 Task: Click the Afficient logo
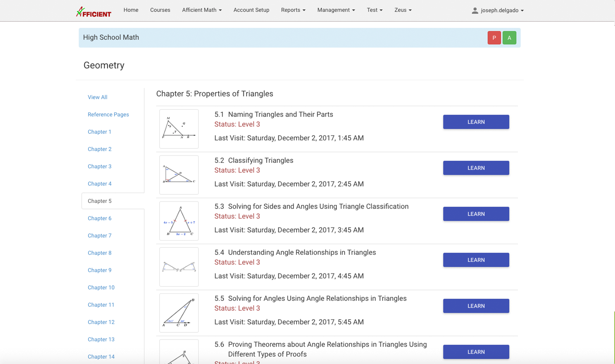click(x=93, y=12)
